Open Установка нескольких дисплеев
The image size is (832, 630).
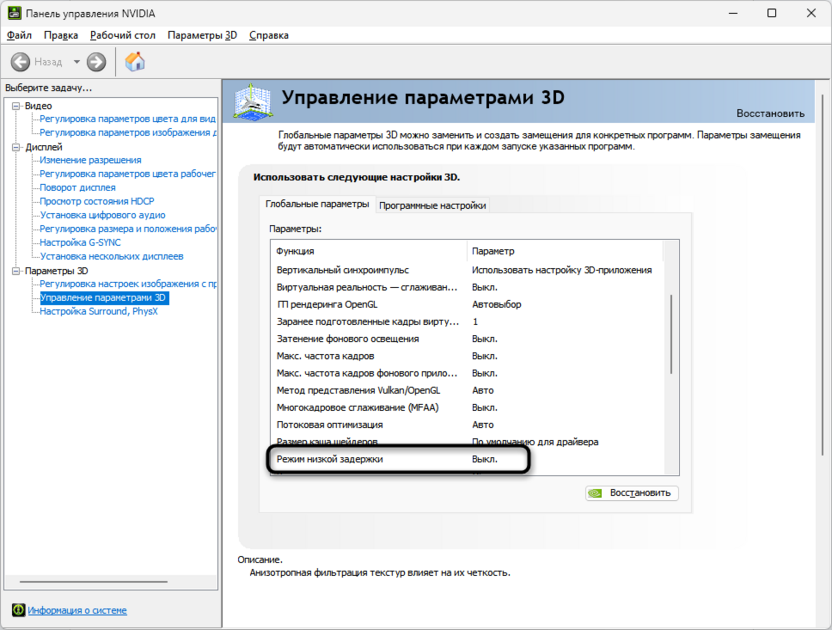pos(111,256)
